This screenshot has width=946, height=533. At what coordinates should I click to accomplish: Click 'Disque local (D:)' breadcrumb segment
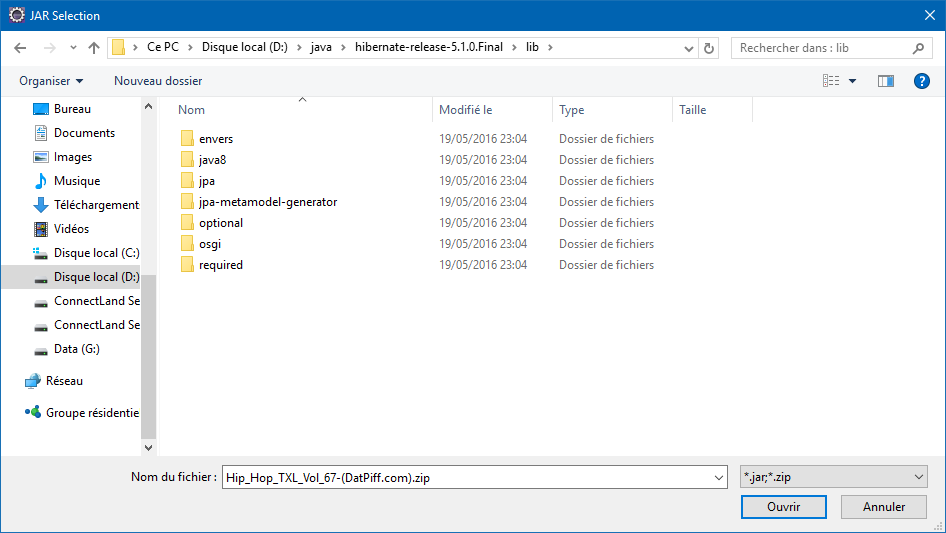pyautogui.click(x=244, y=47)
